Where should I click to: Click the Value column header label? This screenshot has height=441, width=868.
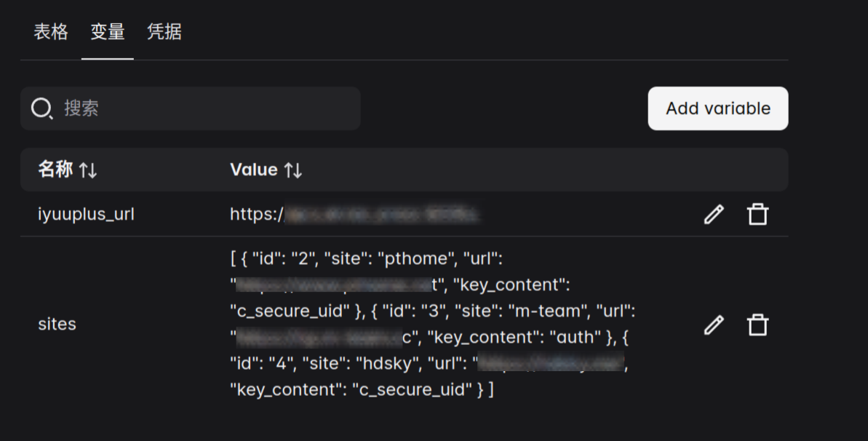tap(253, 170)
